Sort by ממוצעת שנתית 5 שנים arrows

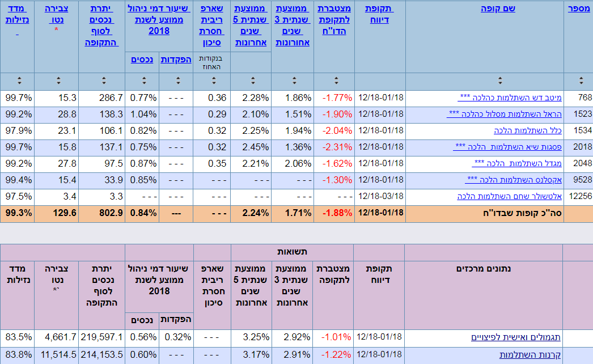point(253,81)
